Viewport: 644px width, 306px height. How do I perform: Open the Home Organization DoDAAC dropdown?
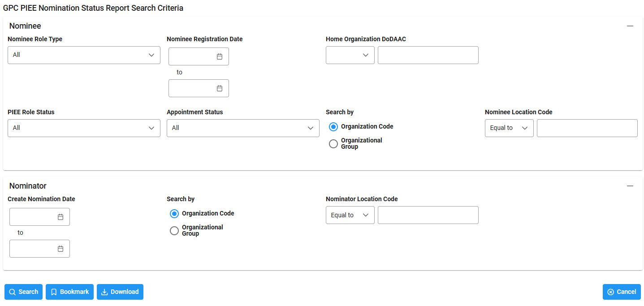[x=350, y=55]
